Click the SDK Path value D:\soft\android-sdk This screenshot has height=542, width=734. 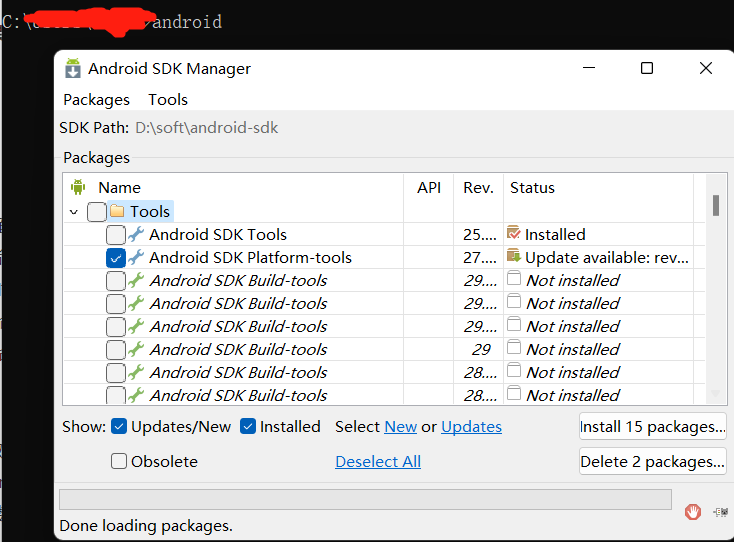point(206,127)
